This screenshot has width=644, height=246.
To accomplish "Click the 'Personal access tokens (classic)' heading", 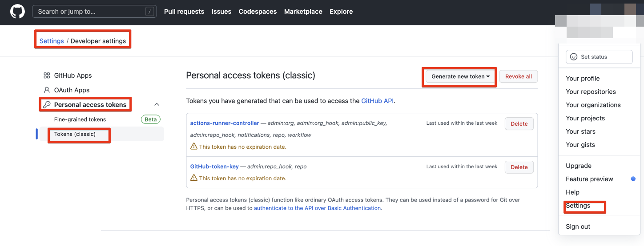I will (250, 75).
